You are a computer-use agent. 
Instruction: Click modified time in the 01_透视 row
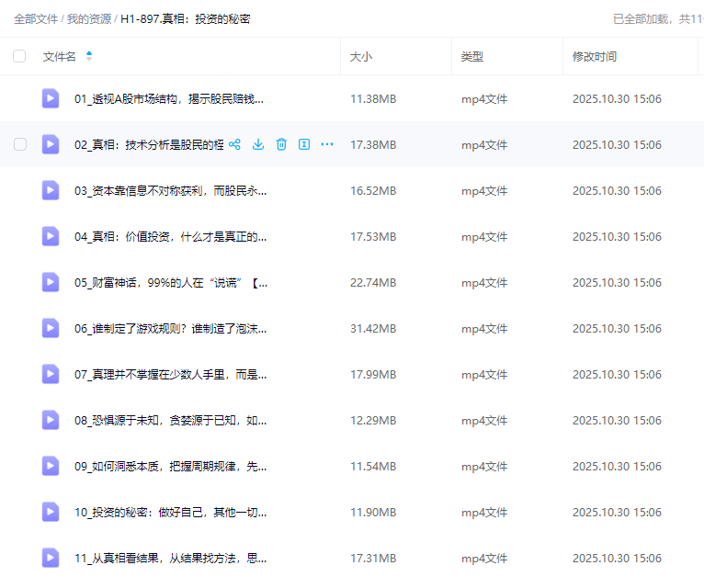click(617, 98)
